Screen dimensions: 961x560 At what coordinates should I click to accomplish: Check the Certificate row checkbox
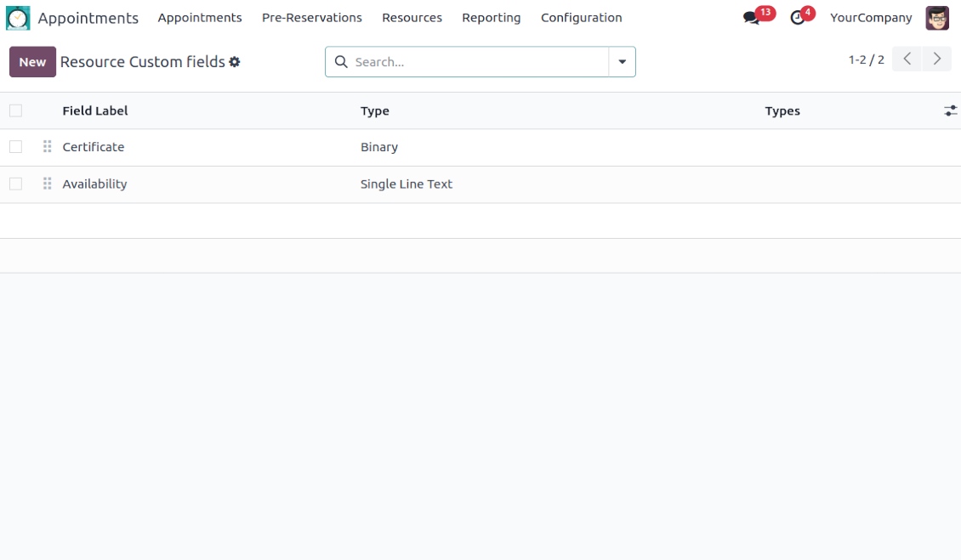15,147
